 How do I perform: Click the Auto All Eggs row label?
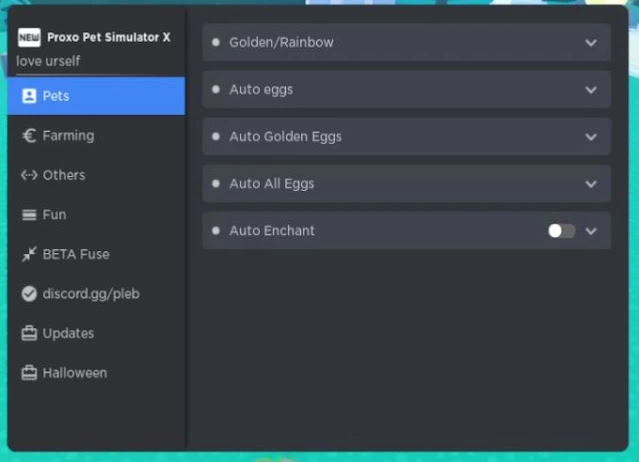pos(272,184)
